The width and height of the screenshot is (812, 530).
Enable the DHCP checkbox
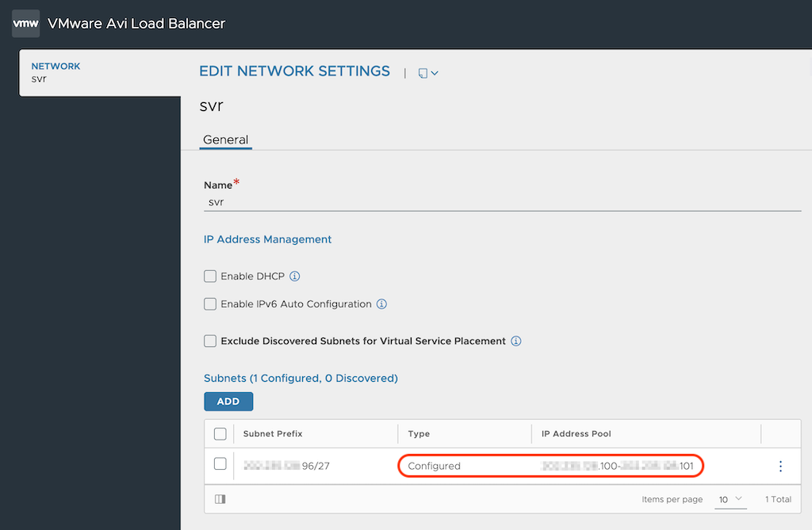[x=210, y=276]
